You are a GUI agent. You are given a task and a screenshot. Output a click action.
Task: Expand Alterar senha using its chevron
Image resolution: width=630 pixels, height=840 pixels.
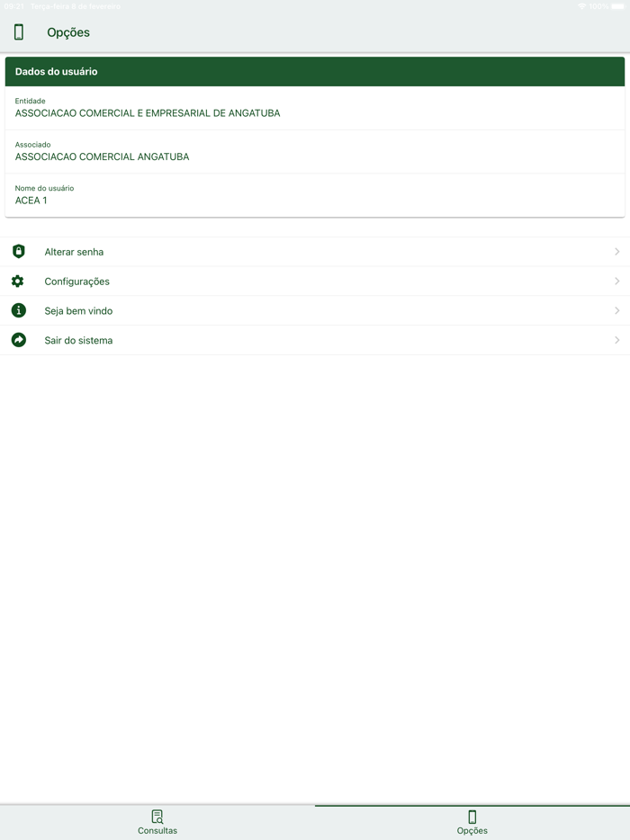click(x=617, y=251)
